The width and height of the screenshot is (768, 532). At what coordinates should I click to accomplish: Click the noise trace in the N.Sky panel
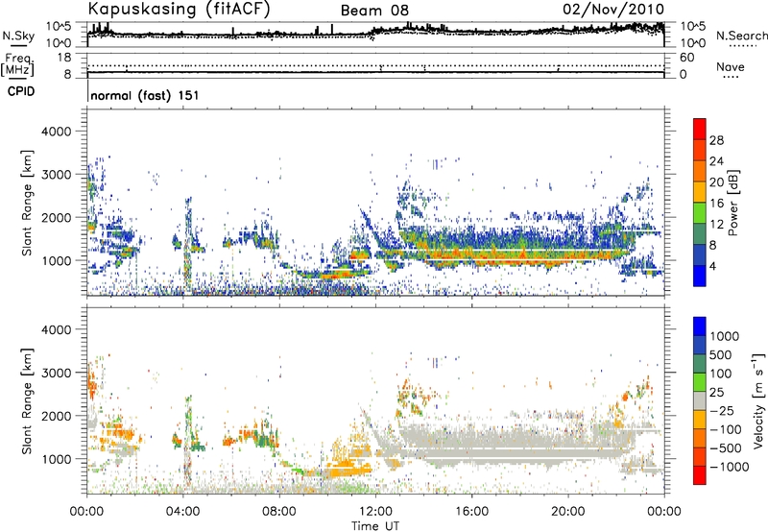click(375, 34)
